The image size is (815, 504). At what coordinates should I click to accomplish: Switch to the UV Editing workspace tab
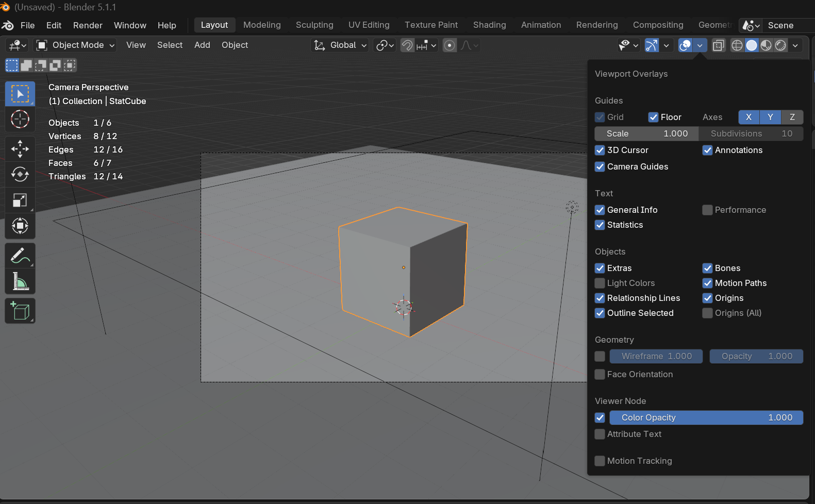(x=369, y=25)
